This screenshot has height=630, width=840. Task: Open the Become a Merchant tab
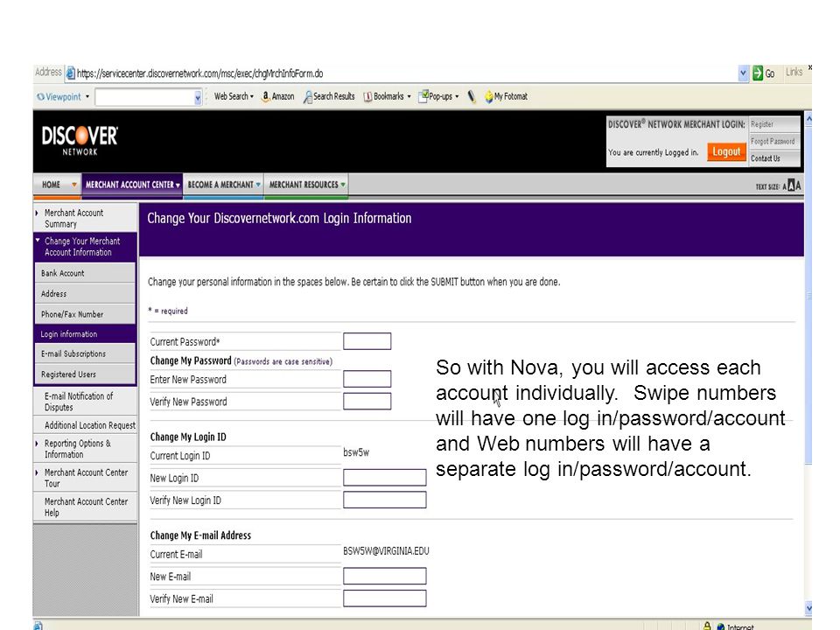click(x=223, y=185)
